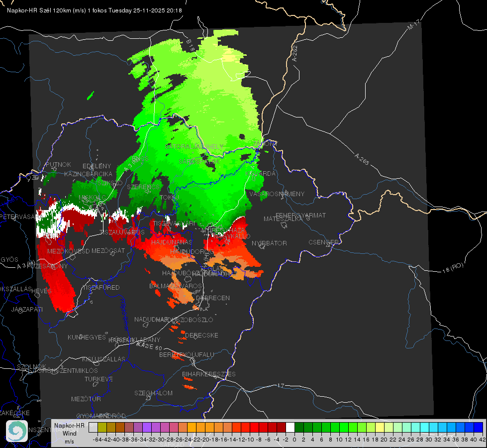The height and width of the screenshot is (448, 487).
Task: Click the DEBRECEN city label
Action: click(213, 298)
